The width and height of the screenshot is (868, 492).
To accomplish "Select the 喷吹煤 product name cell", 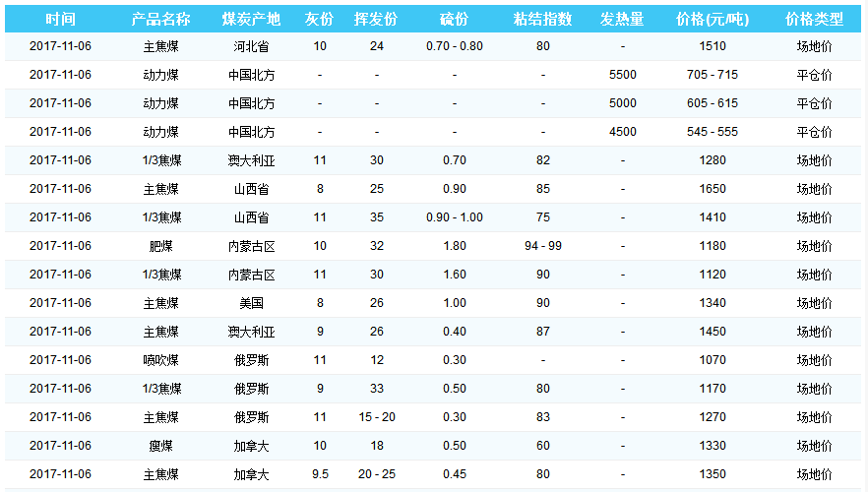I will point(160,360).
